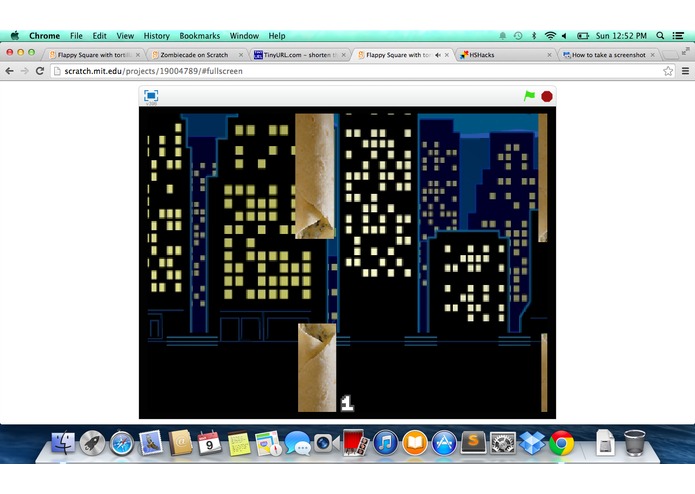Open FaceTime from the Dock
Image resolution: width=695 pixels, height=494 pixels.
(326, 443)
